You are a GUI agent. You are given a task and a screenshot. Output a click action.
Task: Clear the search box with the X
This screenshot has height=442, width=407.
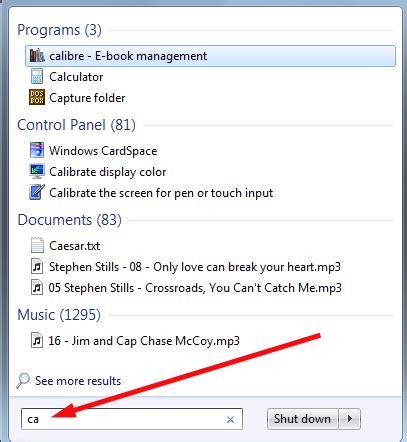[x=230, y=419]
